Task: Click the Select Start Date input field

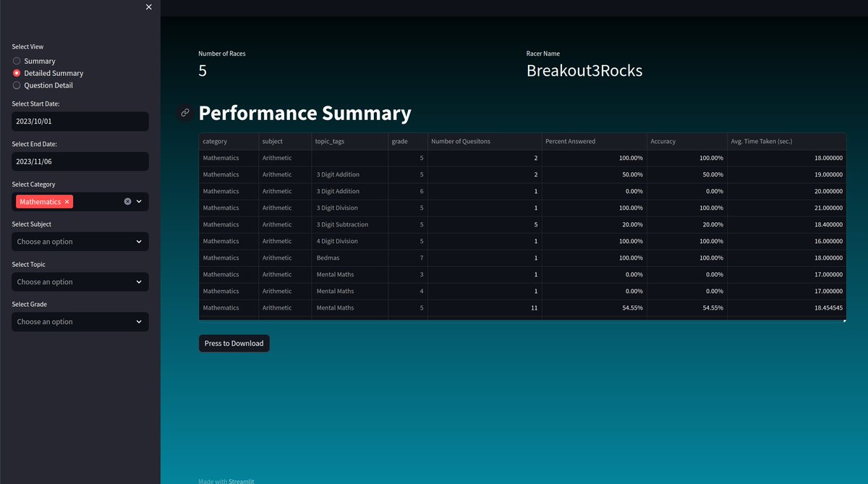Action: tap(80, 121)
